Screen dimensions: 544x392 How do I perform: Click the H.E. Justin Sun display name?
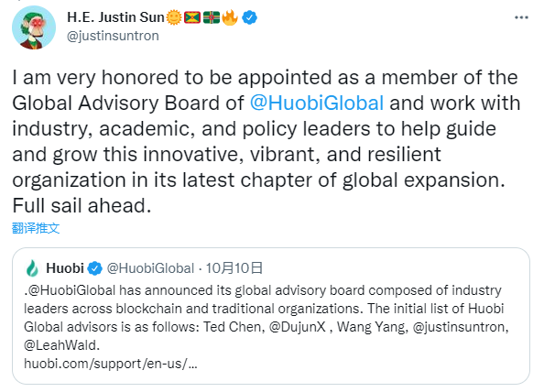pos(115,17)
